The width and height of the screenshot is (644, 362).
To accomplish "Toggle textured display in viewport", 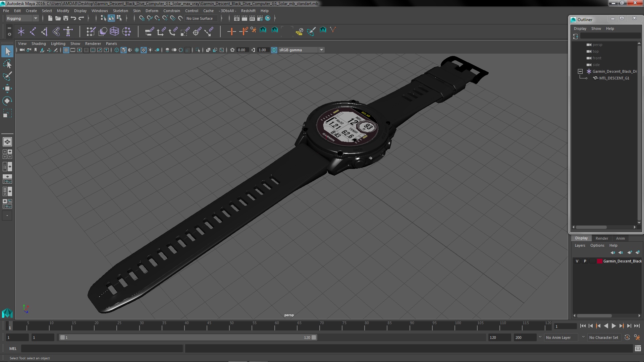I will click(144, 50).
